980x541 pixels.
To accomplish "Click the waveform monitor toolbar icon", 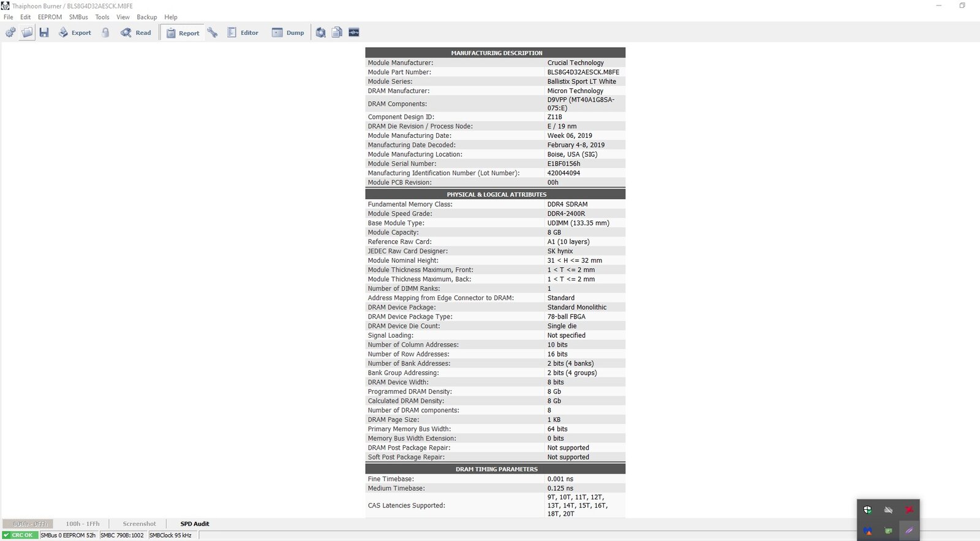I will (354, 32).
